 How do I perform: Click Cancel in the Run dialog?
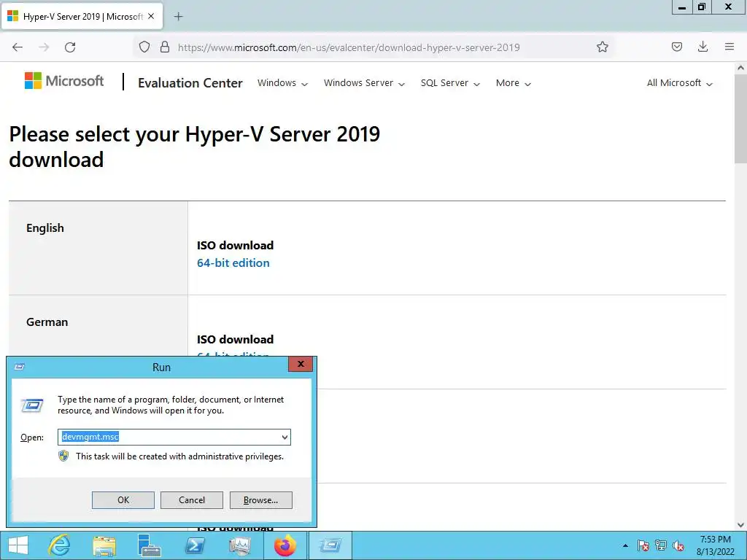(x=192, y=500)
